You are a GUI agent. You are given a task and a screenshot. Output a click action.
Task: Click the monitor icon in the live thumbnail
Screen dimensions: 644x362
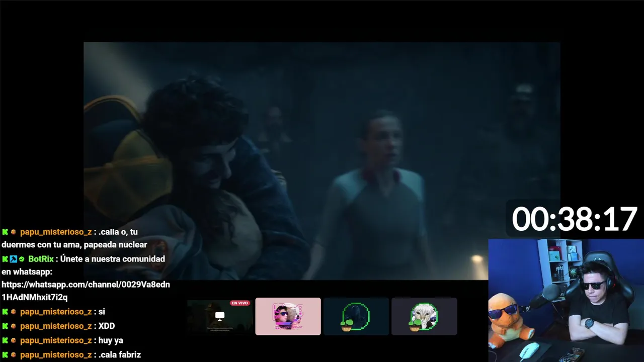(x=220, y=316)
